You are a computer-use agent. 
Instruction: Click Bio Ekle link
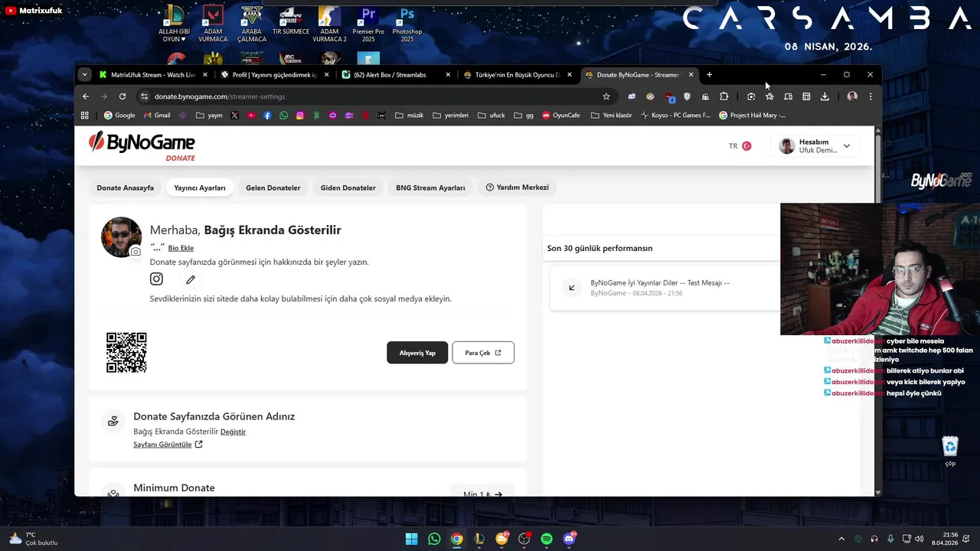(181, 248)
